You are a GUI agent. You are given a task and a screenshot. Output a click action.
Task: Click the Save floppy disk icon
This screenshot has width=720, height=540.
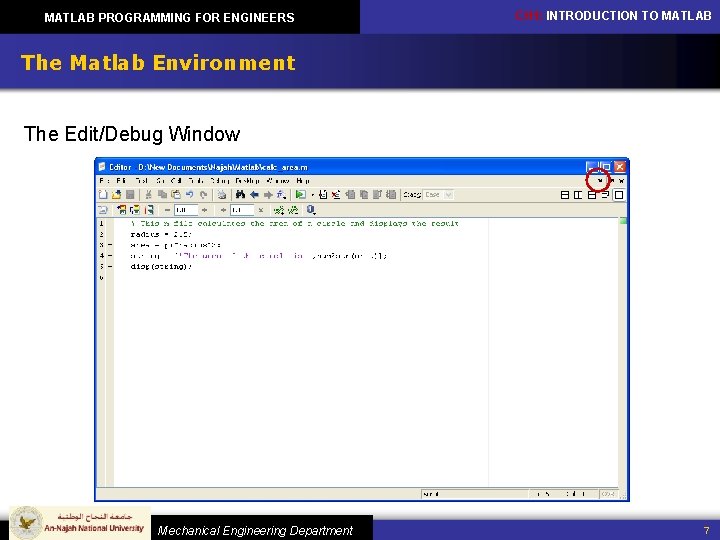[x=130, y=195]
